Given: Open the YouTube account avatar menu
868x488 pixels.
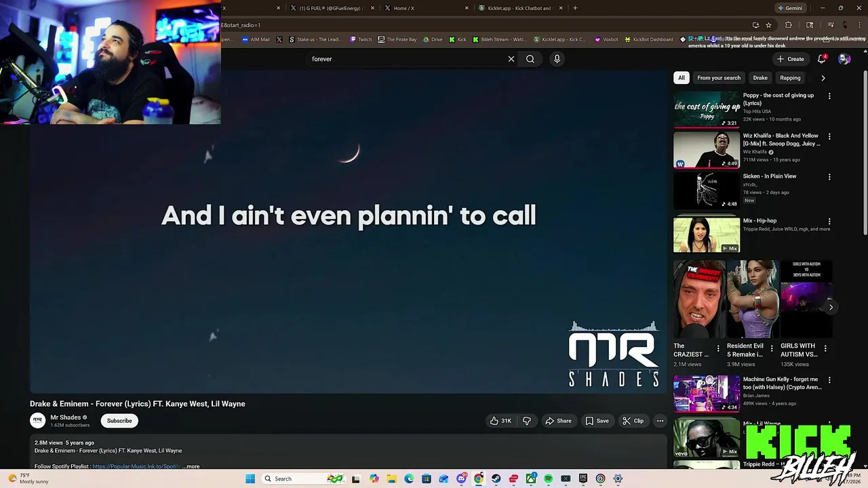Looking at the screenshot, I should 844,59.
